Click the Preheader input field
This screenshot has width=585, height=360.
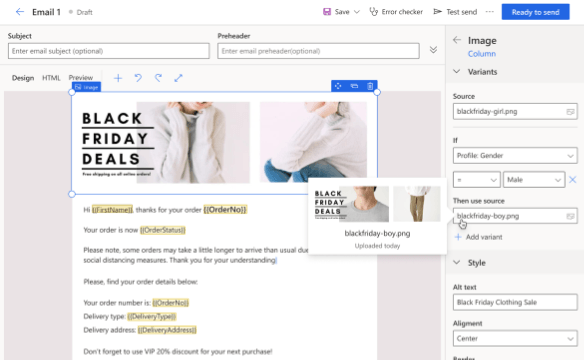(x=318, y=51)
